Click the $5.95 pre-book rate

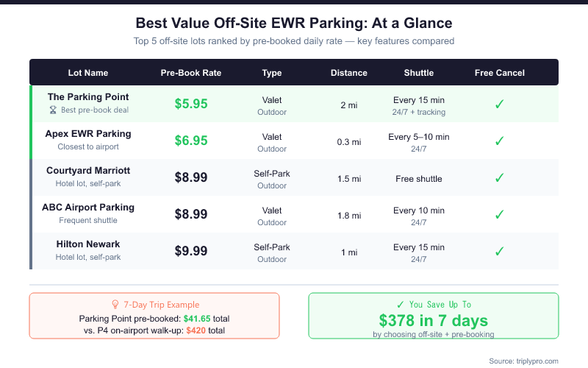(x=191, y=104)
